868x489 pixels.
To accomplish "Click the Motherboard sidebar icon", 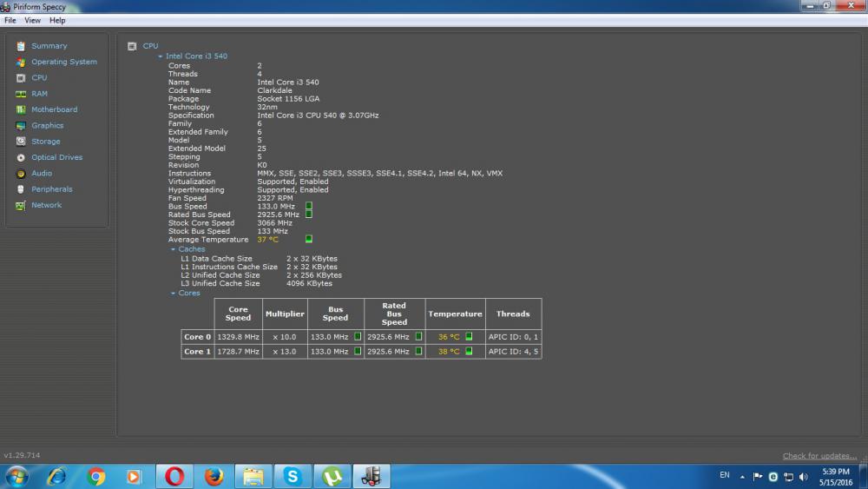I will pos(21,110).
